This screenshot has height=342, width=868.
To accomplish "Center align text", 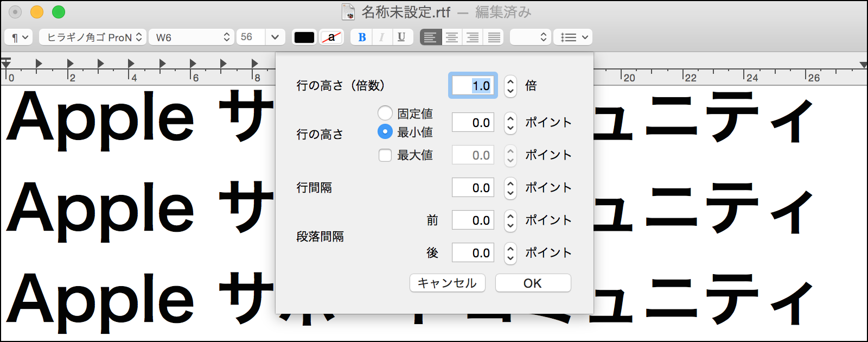I will pos(452,37).
